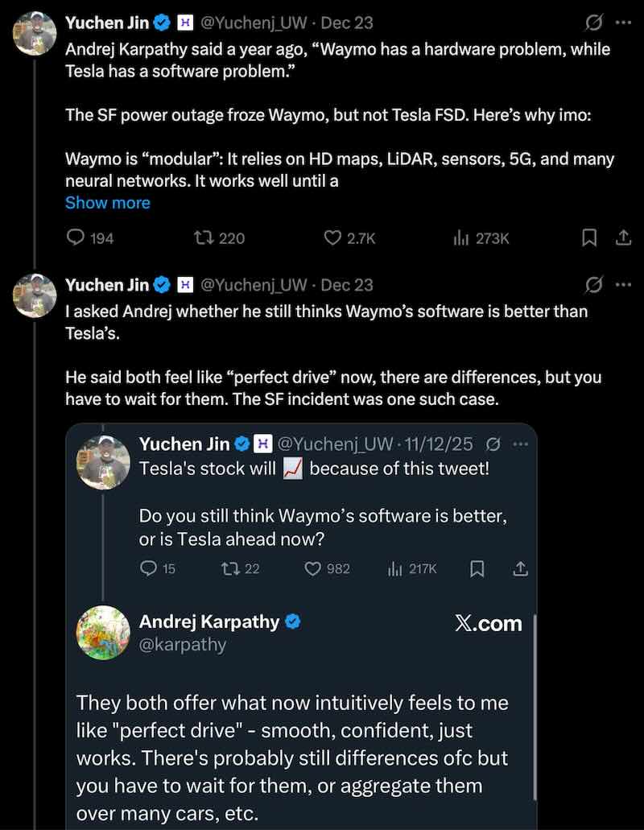The width and height of the screenshot is (644, 830).
Task: Bookmark the top tweet
Action: 588,238
